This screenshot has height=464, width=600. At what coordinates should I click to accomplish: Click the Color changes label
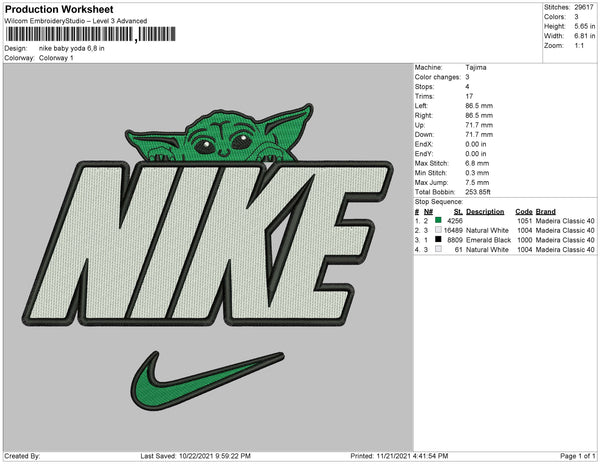(438, 77)
